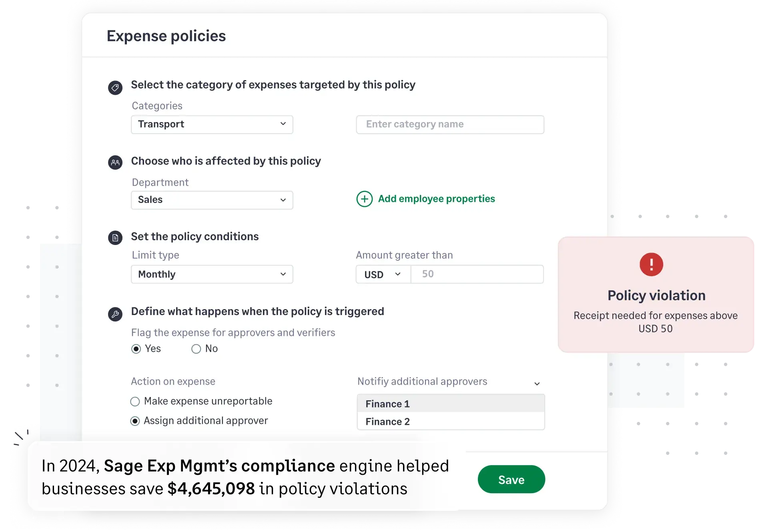Image resolution: width=778 pixels, height=532 pixels.
Task: Open the Monthly limit type dropdown
Action: click(212, 274)
